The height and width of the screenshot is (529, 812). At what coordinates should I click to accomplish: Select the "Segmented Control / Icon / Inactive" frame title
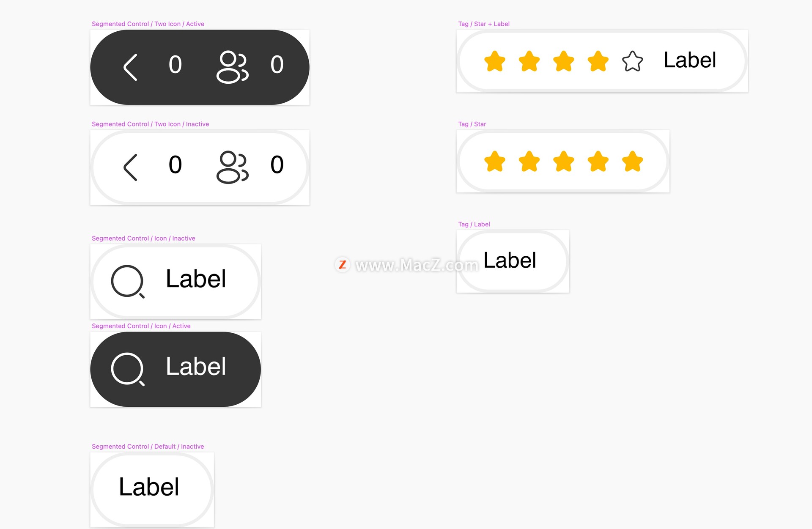point(143,238)
